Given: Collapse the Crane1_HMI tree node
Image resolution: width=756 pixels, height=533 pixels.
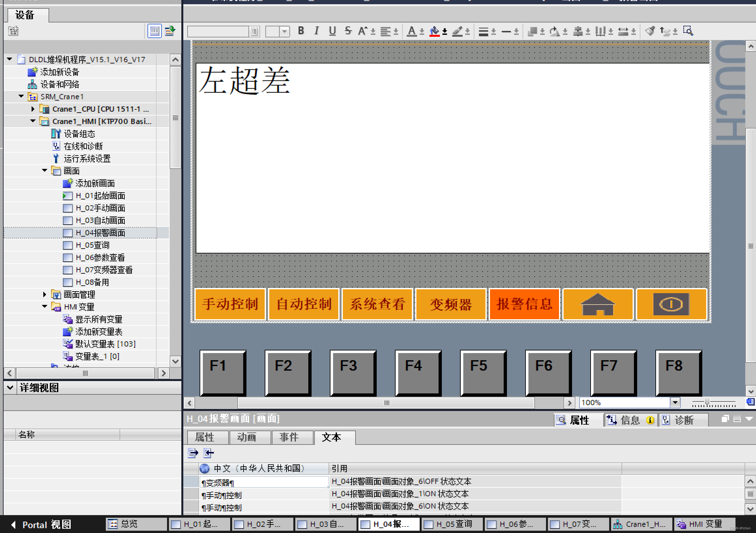Looking at the screenshot, I should pos(33,121).
